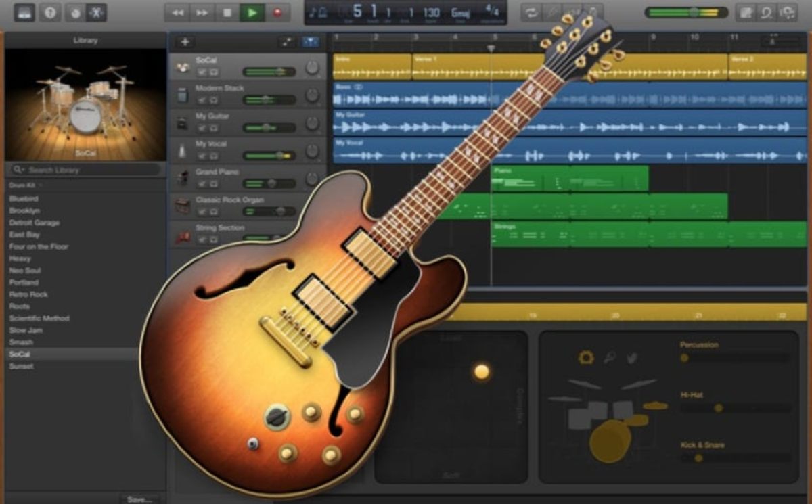Adjust the Percussion slider
The height and width of the screenshot is (504, 812).
[x=736, y=358]
